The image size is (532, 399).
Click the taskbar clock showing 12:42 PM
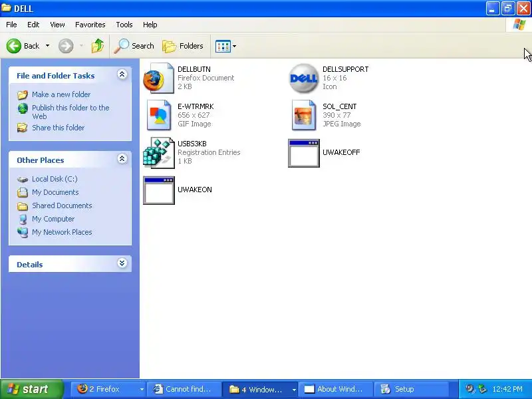point(507,389)
